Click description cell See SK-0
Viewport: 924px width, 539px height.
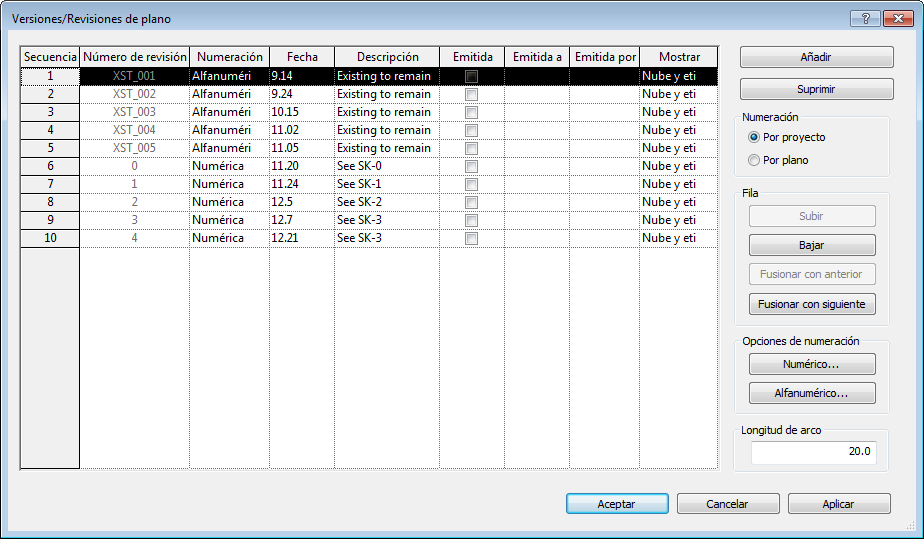point(387,166)
